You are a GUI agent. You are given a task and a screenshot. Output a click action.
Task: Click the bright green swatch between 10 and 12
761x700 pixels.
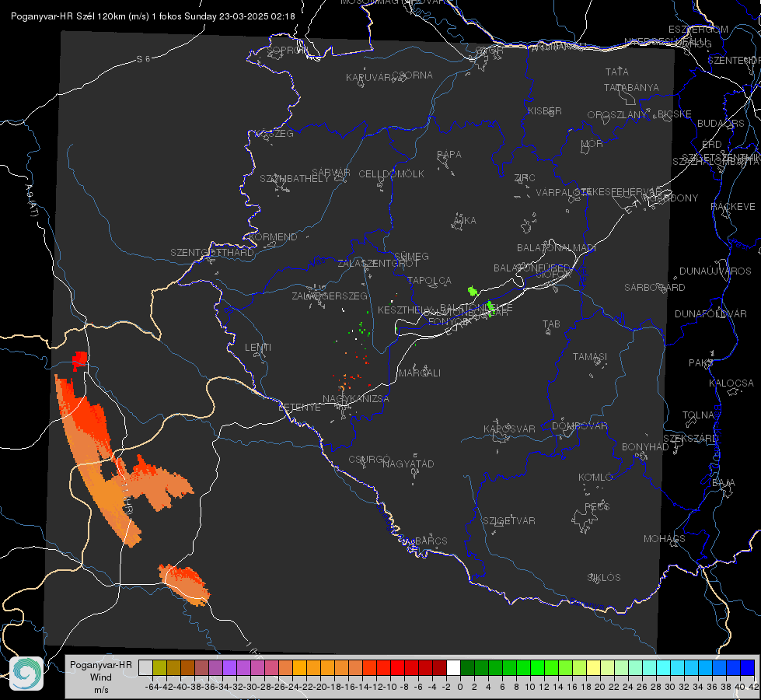[x=537, y=667]
